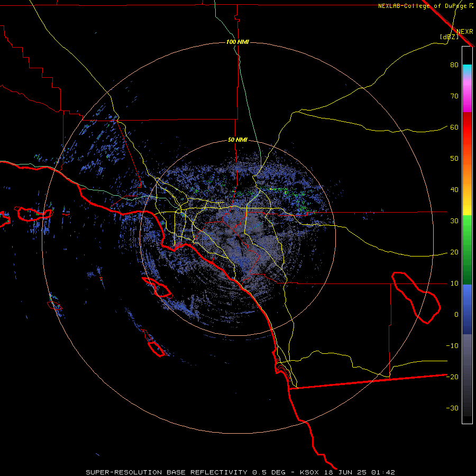
Task: Click the 50 value on the dBZ scale
Action: [454, 159]
